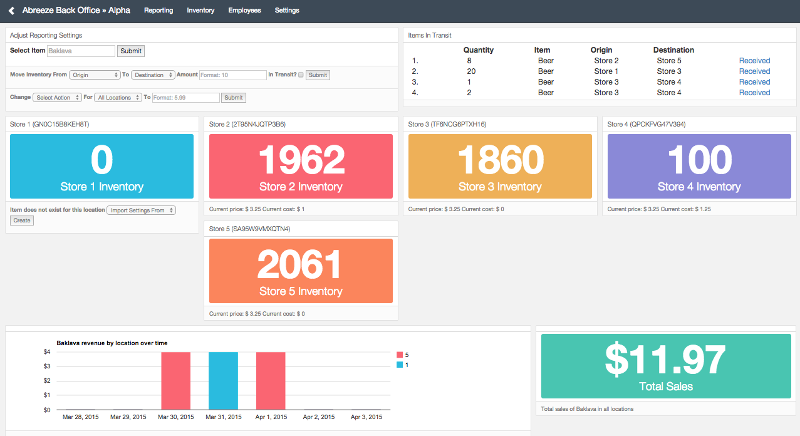Click the back arrow icon in header
This screenshot has height=436, width=800.
pyautogui.click(x=11, y=10)
